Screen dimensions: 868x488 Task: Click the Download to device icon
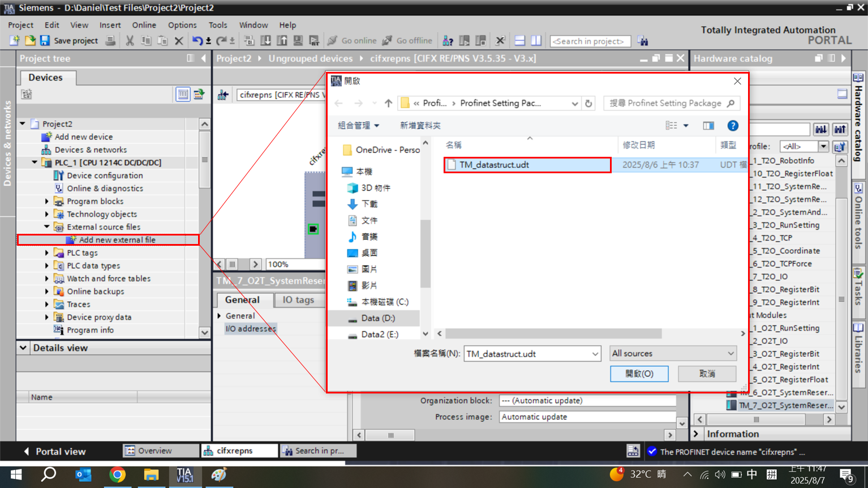(x=265, y=41)
